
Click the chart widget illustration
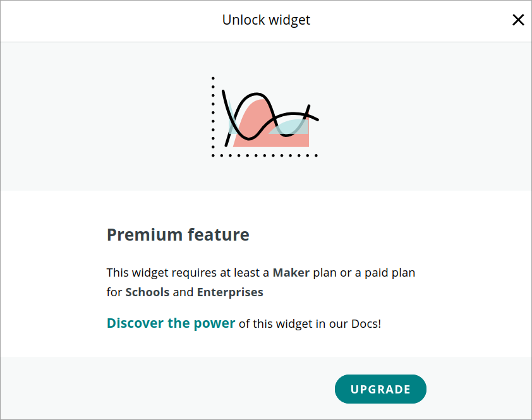coord(265,117)
